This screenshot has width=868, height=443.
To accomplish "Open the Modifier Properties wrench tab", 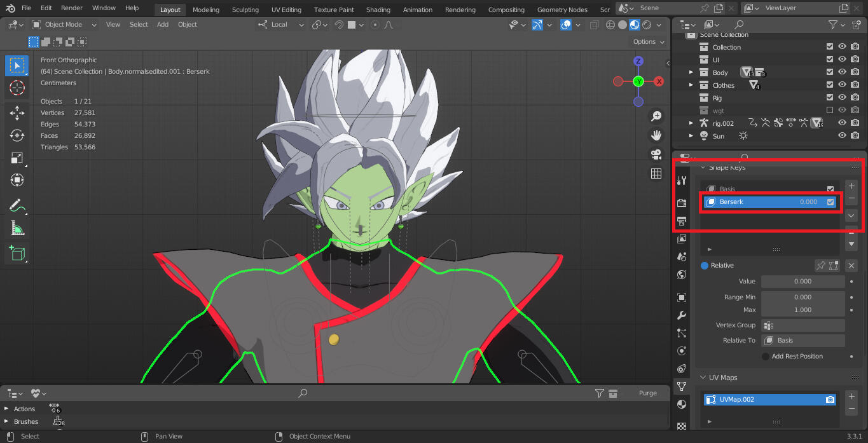I will 681,315.
